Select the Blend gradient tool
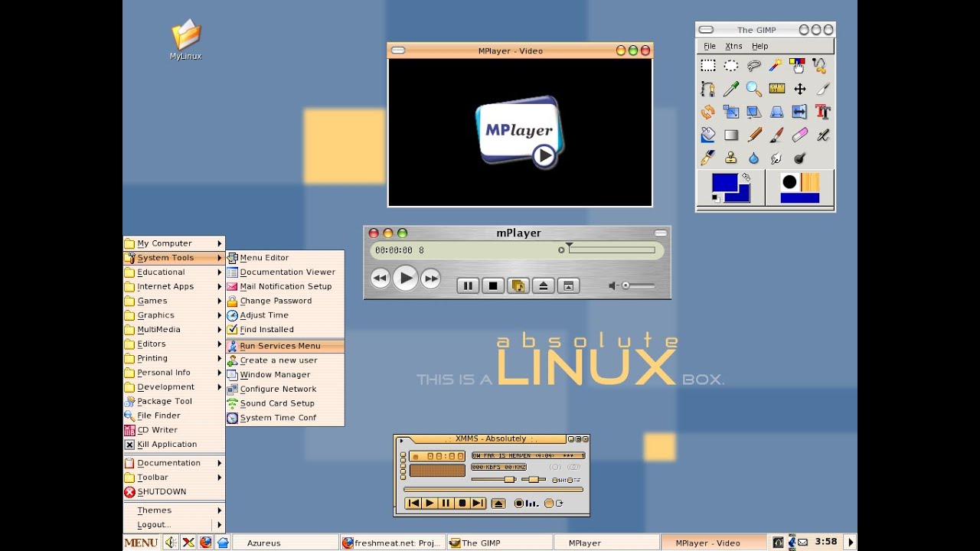The width and height of the screenshot is (980, 551). coord(731,135)
